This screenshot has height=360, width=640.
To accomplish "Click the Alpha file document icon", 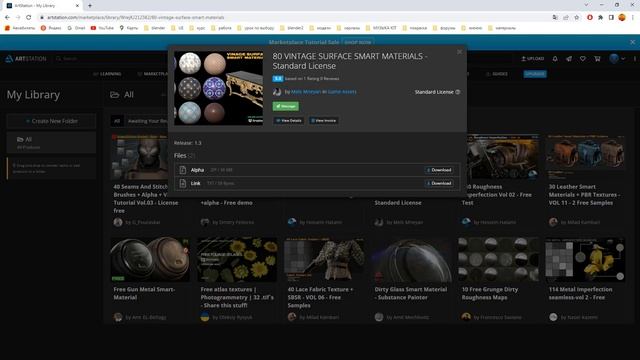I will (x=183, y=170).
